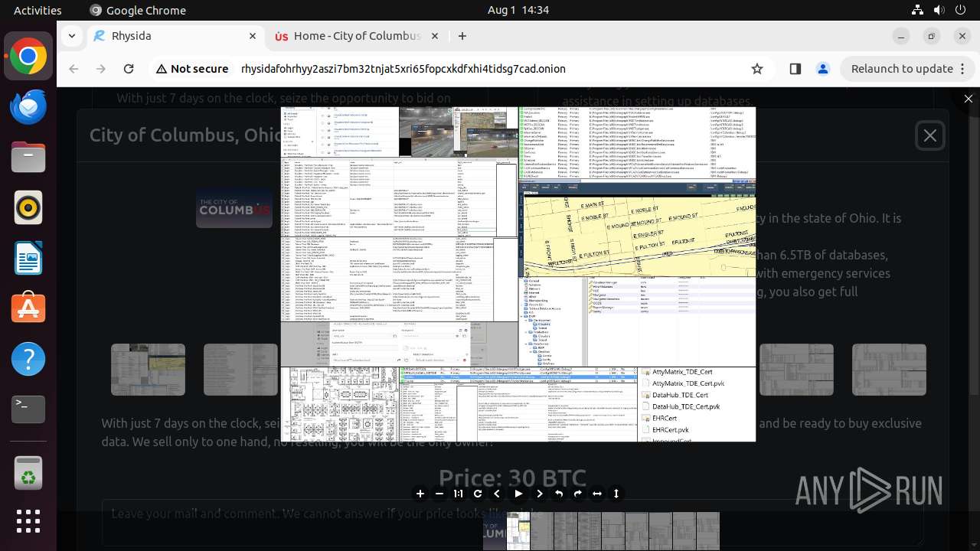Launch Thunderbird mail from the dock
Image resolution: width=980 pixels, height=551 pixels.
[28, 107]
